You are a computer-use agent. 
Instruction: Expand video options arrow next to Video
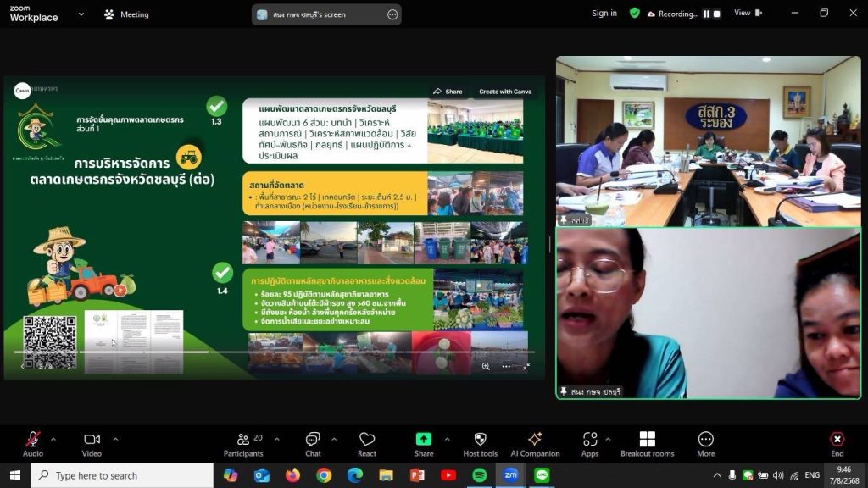point(115,439)
